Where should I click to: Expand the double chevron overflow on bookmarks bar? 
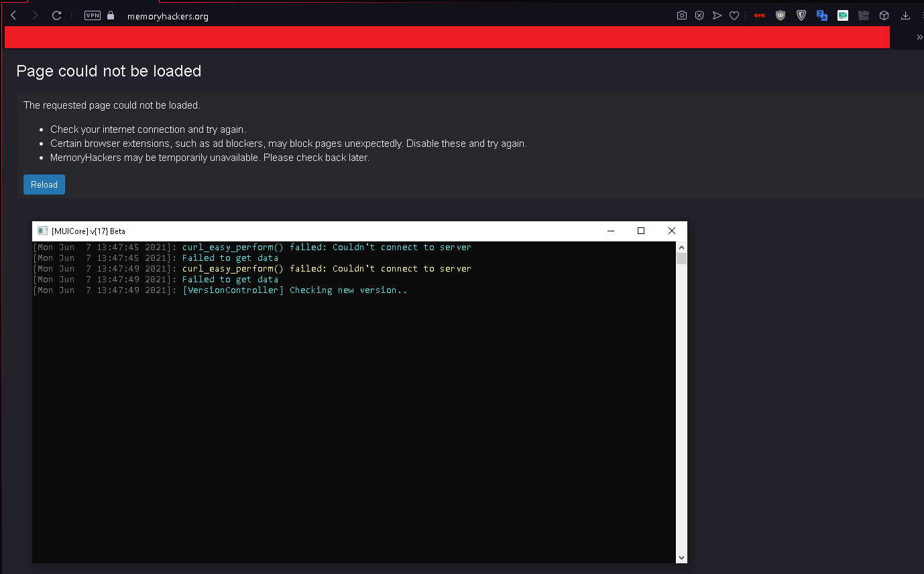click(920, 38)
